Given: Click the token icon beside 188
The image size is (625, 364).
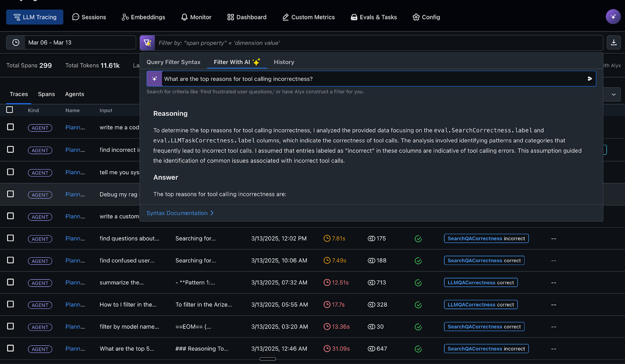Looking at the screenshot, I should [x=371, y=260].
